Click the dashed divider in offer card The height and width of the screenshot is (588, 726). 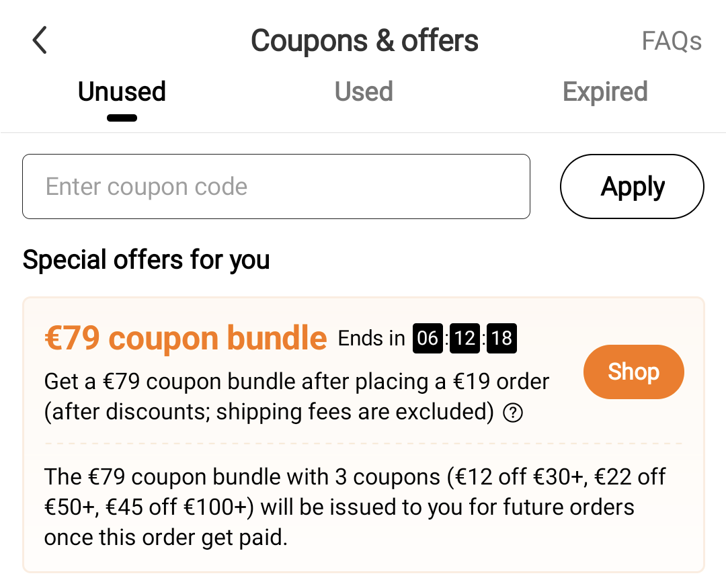tap(363, 444)
